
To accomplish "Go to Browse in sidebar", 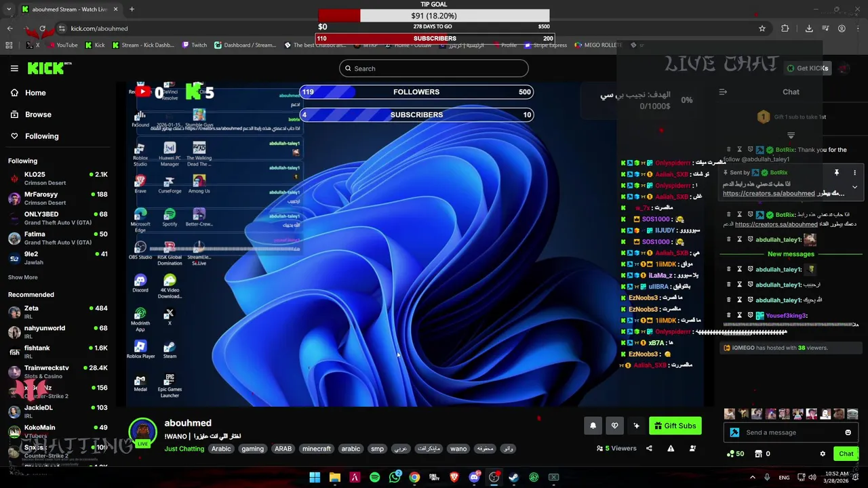I will tap(31, 115).
